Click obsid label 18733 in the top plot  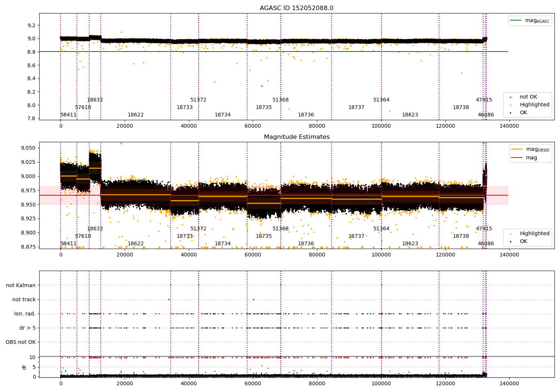[184, 108]
